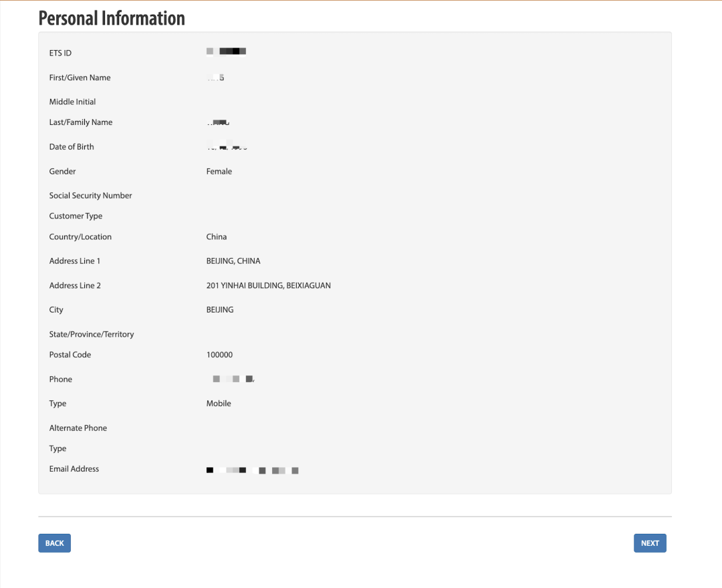Image resolution: width=722 pixels, height=588 pixels.
Task: Select the BEIJING, CHINA address text
Action: point(233,261)
